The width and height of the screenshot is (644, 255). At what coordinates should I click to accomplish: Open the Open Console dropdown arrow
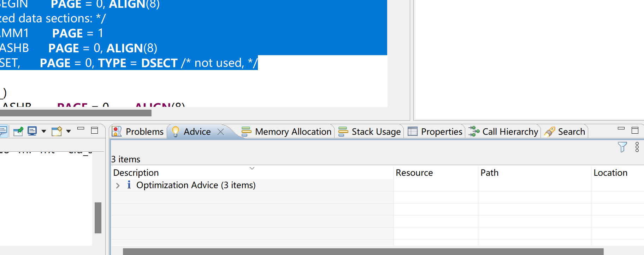pos(68,131)
